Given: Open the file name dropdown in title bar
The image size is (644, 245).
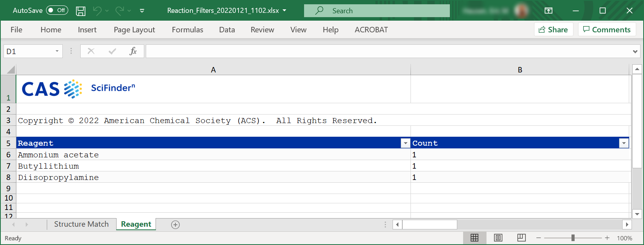Looking at the screenshot, I should pyautogui.click(x=284, y=11).
